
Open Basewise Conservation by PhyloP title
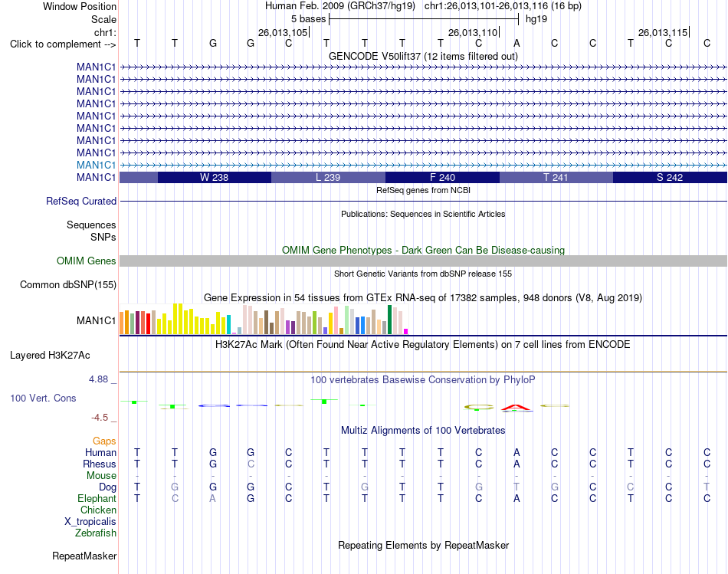(x=423, y=380)
